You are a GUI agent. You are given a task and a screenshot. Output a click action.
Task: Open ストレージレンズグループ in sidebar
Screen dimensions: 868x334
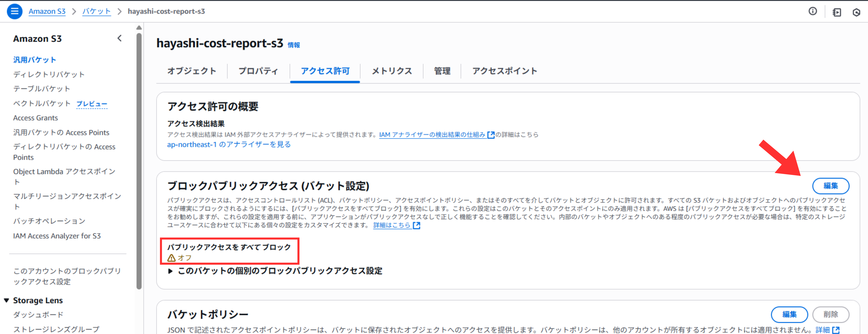click(x=56, y=329)
